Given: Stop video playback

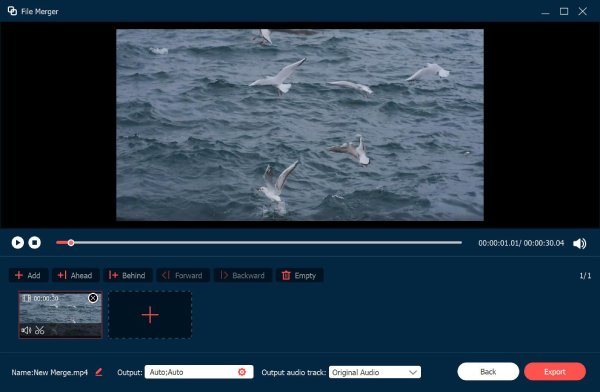Looking at the screenshot, I should pyautogui.click(x=34, y=243).
